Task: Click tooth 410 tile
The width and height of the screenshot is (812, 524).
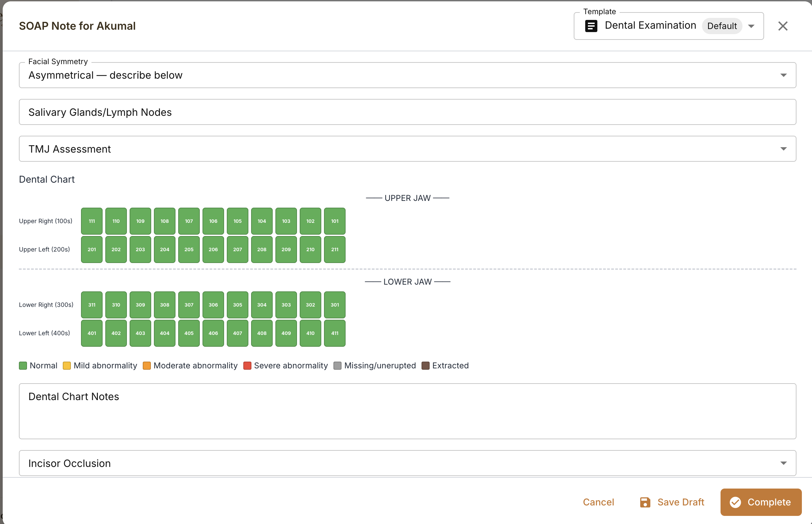Action: (310, 333)
